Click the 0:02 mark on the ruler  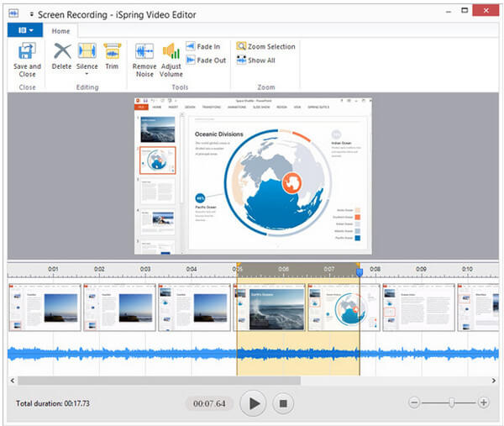99,269
